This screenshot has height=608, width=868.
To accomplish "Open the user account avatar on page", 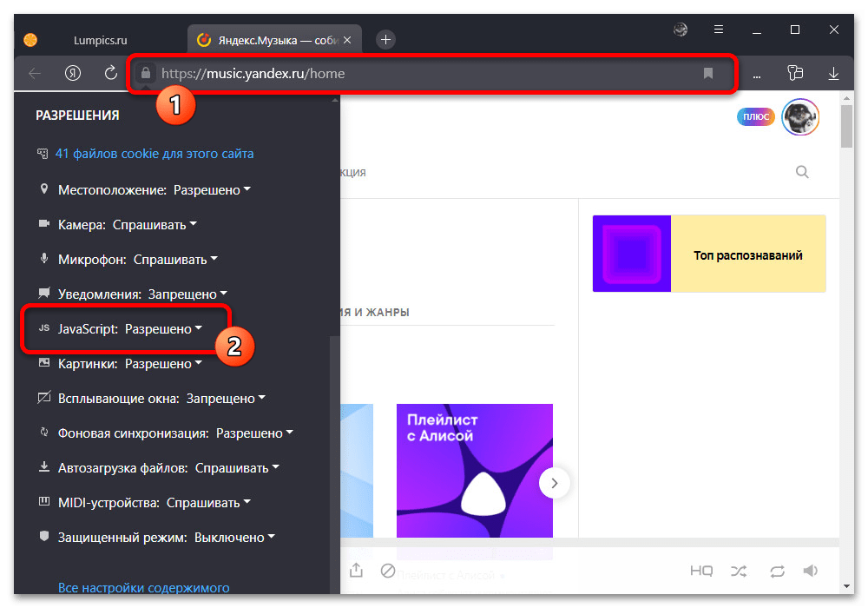I will coord(800,117).
